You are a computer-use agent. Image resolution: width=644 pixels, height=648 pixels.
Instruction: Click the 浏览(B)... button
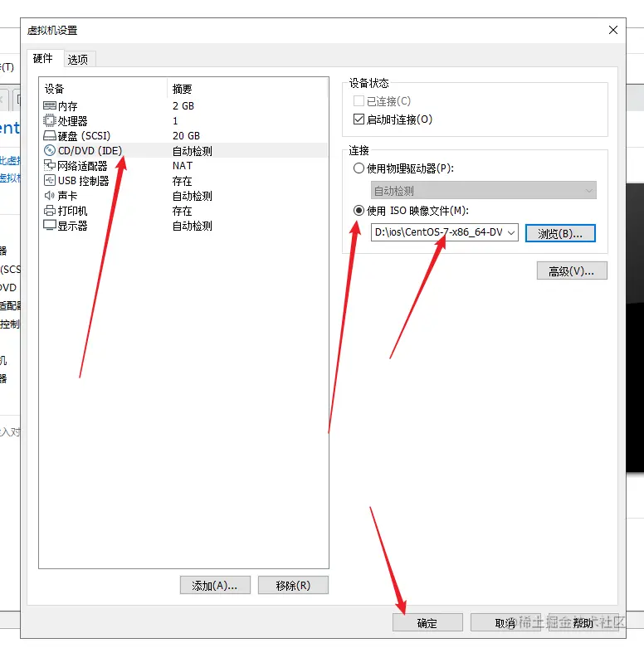pyautogui.click(x=560, y=233)
